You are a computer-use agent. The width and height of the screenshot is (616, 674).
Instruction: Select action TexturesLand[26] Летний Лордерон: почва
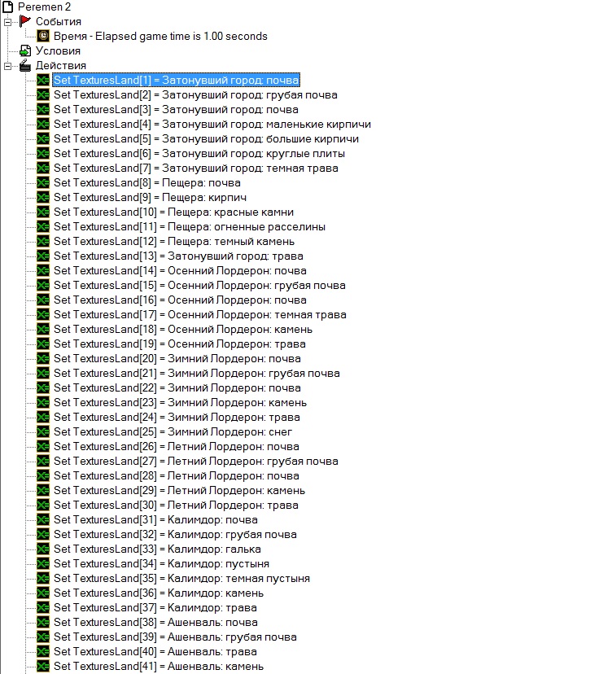(177, 447)
